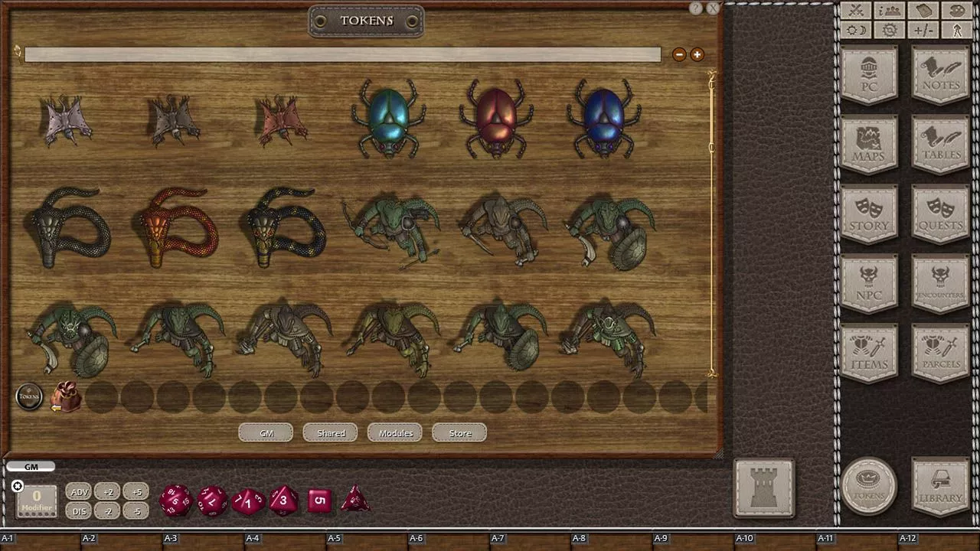The width and height of the screenshot is (980, 551).
Task: Open the Maps sidebar button
Action: (x=869, y=145)
